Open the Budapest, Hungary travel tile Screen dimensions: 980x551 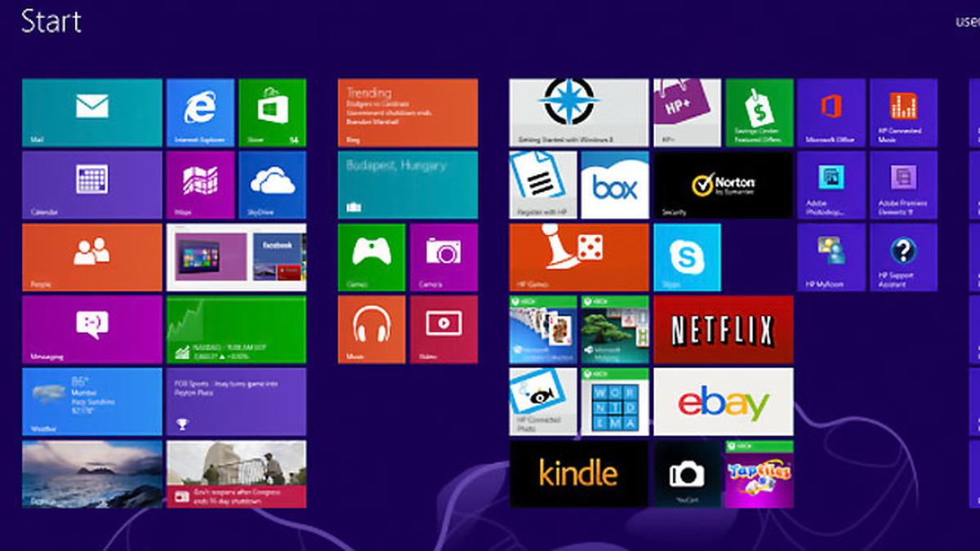coord(408,184)
